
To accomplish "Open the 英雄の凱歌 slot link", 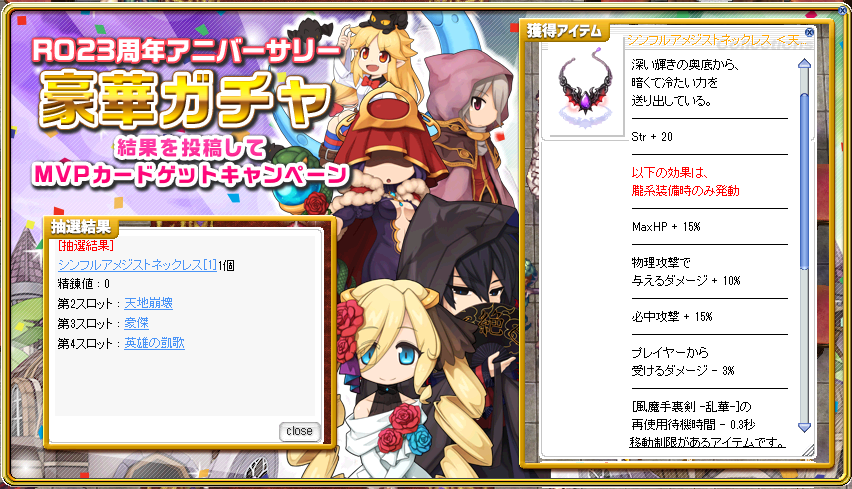I will (x=154, y=343).
